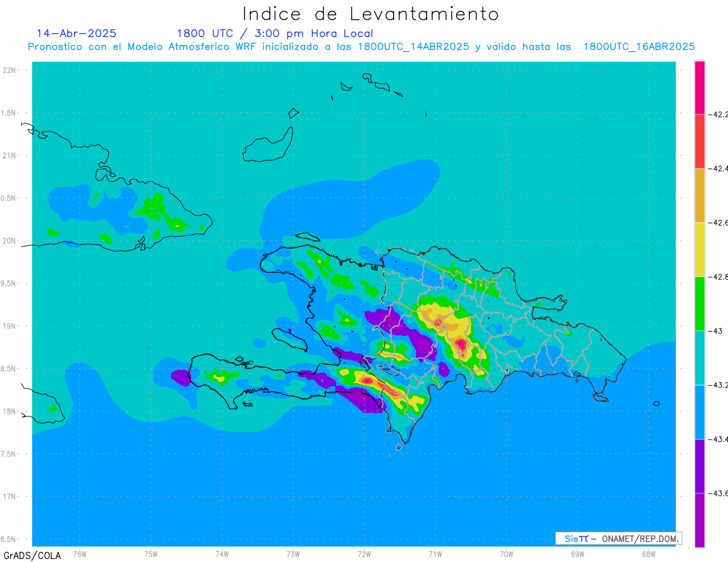Viewport: 728px width, 562px height.
Task: Click the 'GrADS/COLA' credit label
Action: (x=32, y=555)
